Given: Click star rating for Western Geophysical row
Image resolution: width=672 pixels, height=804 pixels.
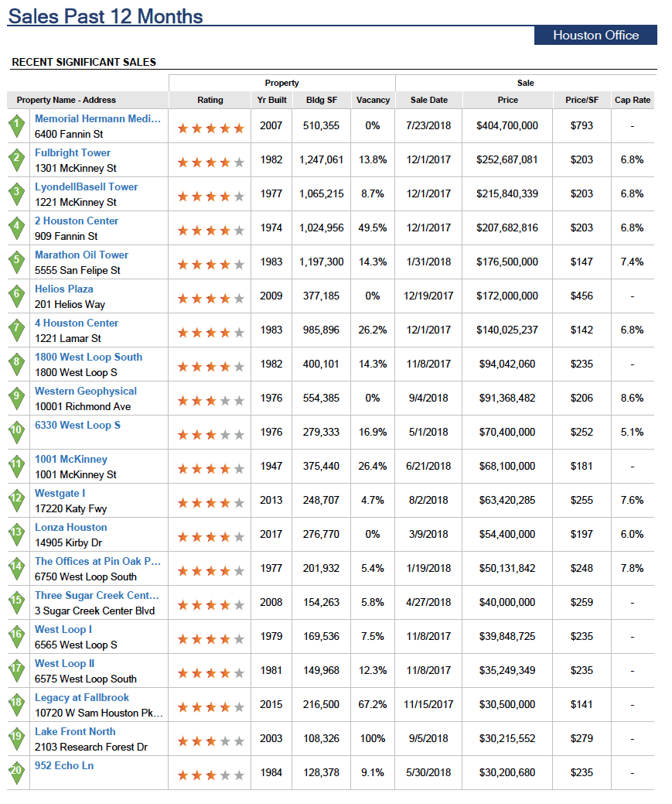Looking at the screenshot, I should point(210,401).
